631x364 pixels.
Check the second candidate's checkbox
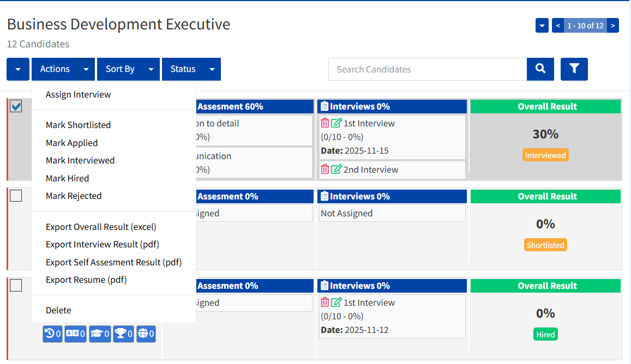pyautogui.click(x=16, y=196)
